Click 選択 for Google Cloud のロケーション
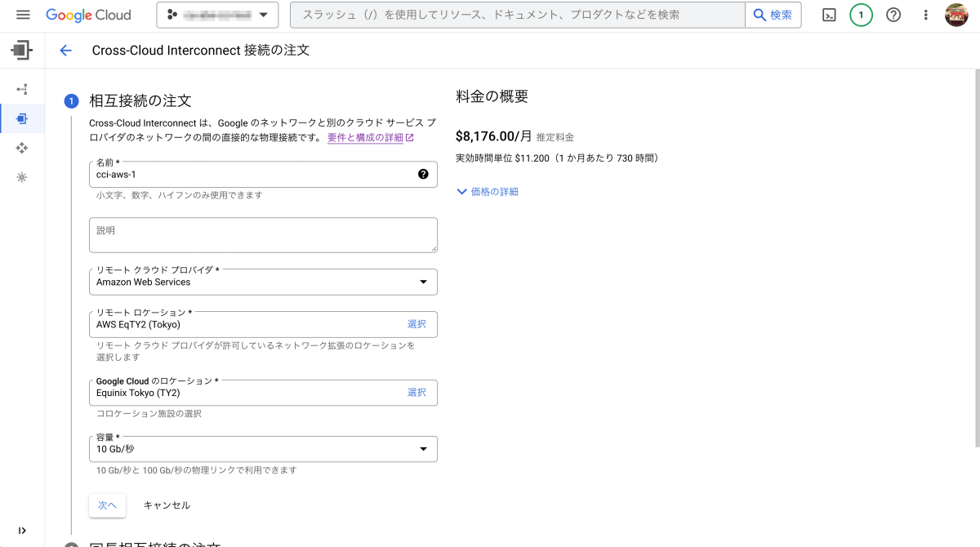 tap(416, 393)
